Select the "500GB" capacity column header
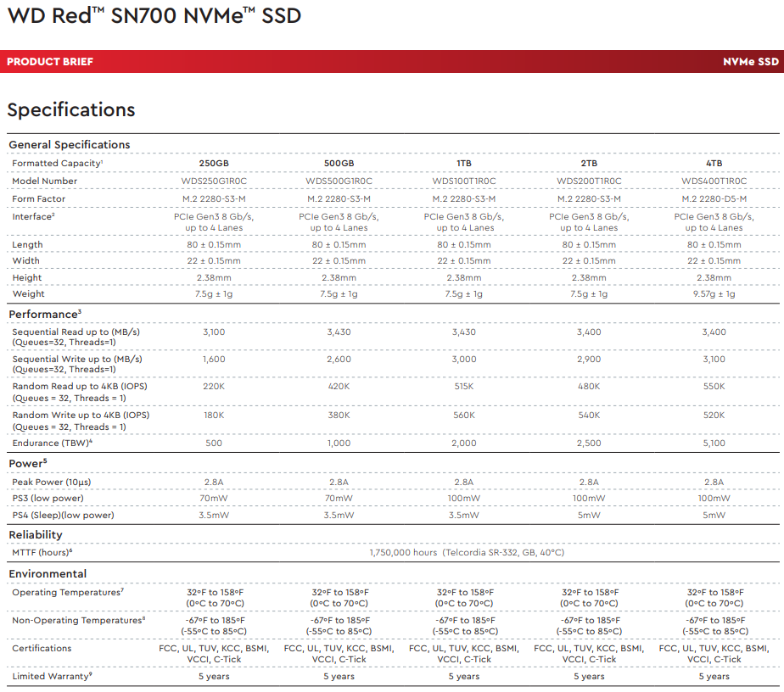 pyautogui.click(x=339, y=163)
